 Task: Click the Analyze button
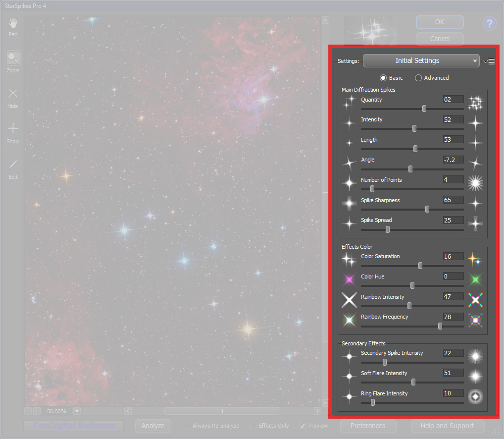click(x=153, y=426)
